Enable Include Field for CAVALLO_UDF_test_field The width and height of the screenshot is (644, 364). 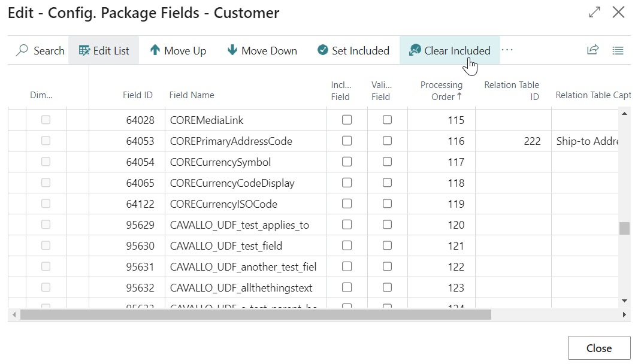coord(347,245)
